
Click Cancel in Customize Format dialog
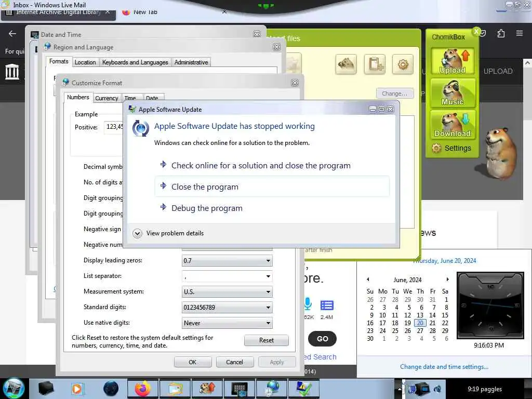[x=234, y=362]
